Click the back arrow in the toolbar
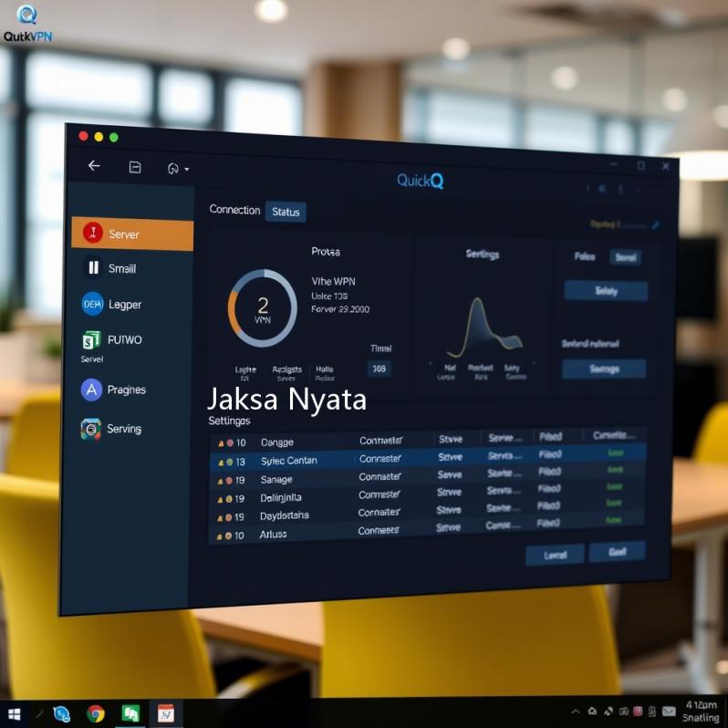The height and width of the screenshot is (728, 728). pos(94,166)
